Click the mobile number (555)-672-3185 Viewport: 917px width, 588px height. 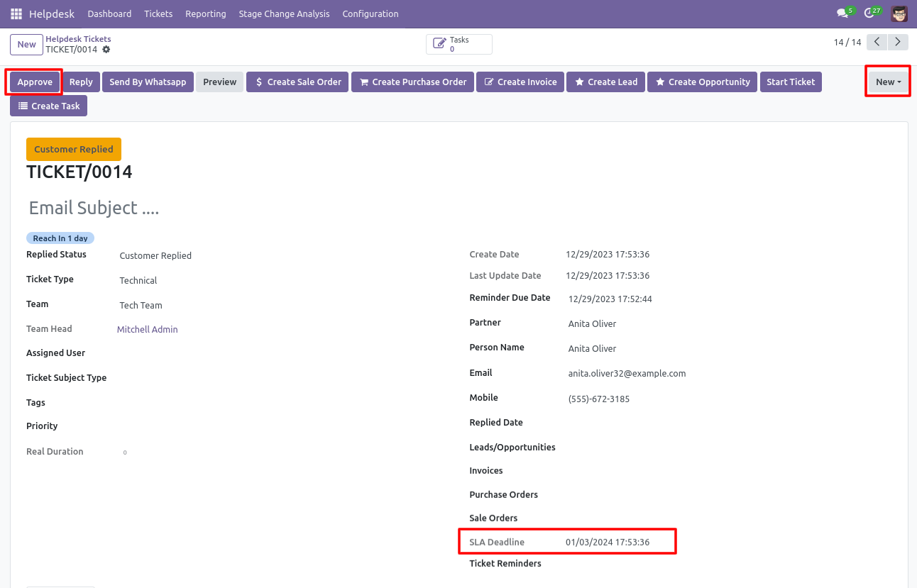pyautogui.click(x=599, y=399)
